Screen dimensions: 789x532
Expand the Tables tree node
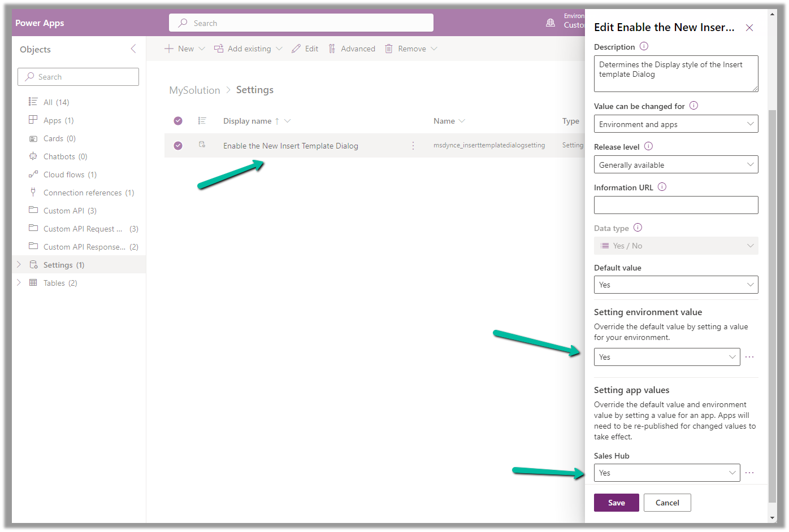pyautogui.click(x=19, y=283)
